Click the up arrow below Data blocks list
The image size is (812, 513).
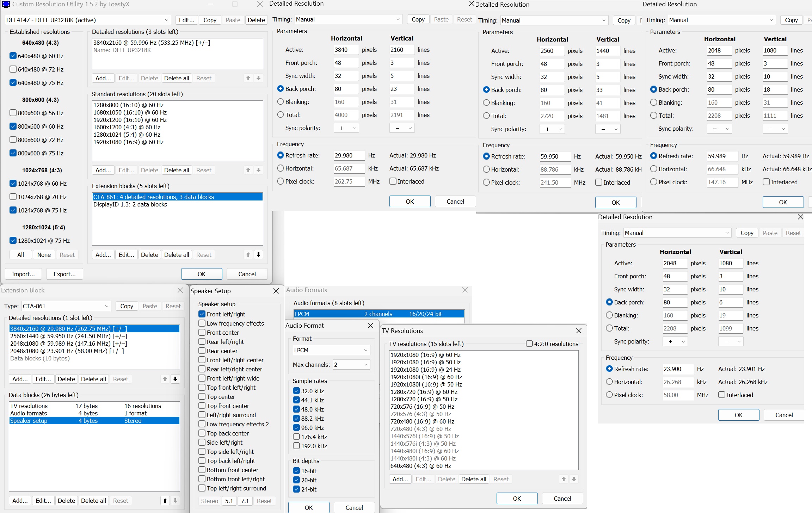tap(165, 501)
